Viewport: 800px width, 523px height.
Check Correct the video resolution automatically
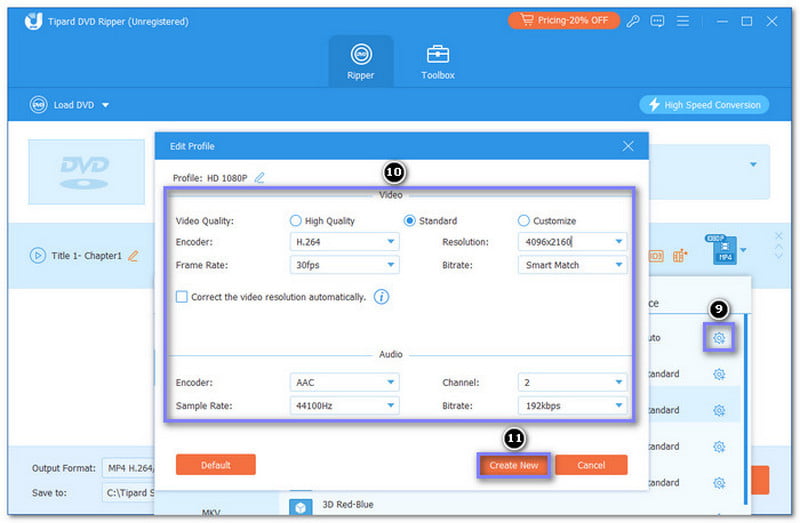[x=182, y=297]
